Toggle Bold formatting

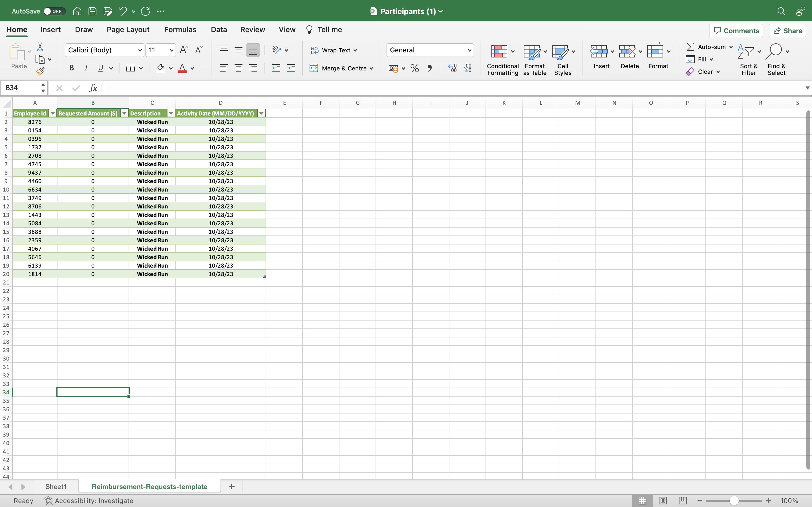tap(71, 68)
